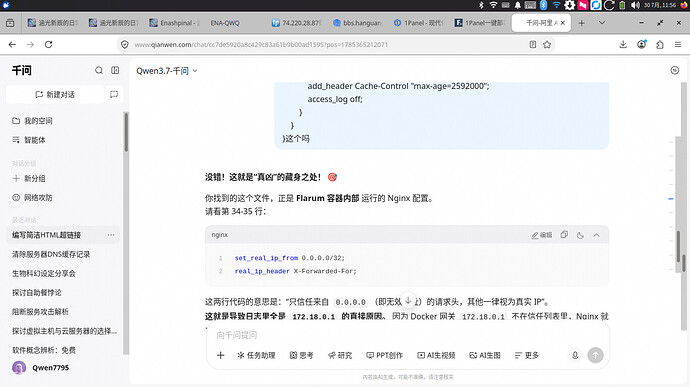Open the system volume icon in the tray

tap(635, 5)
